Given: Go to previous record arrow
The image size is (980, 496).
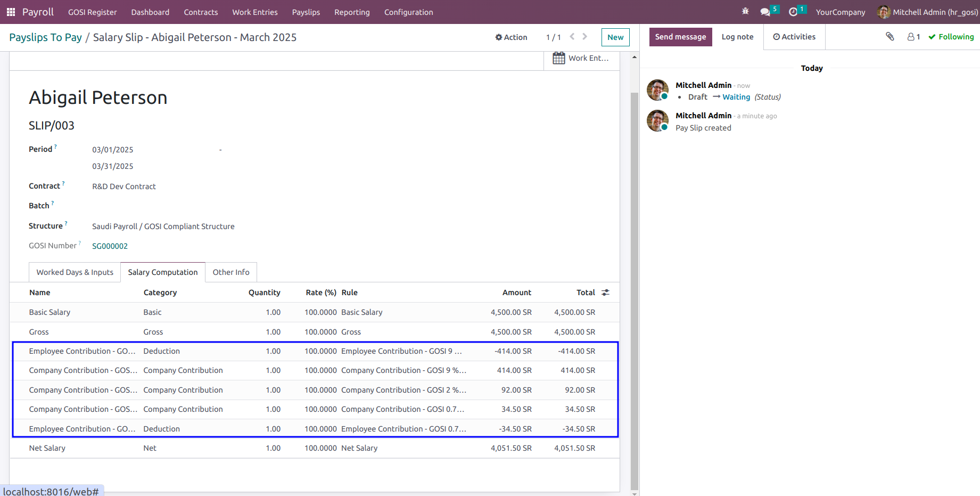Looking at the screenshot, I should tap(572, 37).
